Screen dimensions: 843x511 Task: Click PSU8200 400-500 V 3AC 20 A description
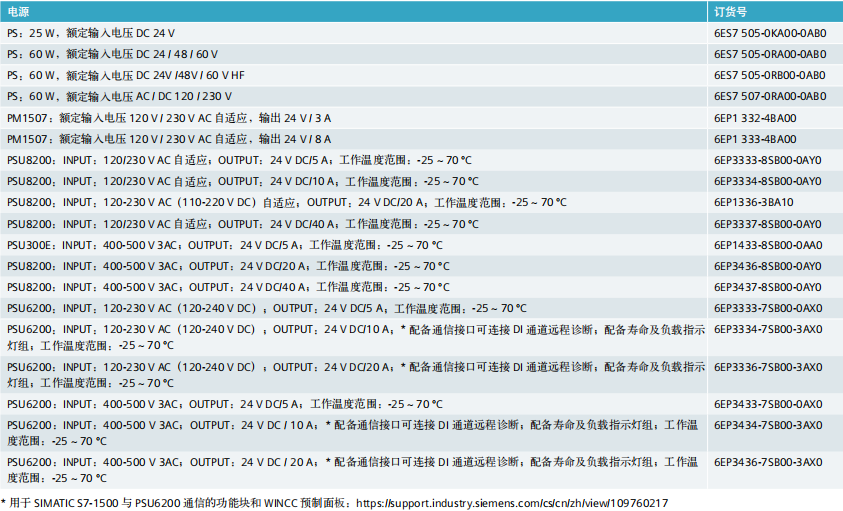tap(228, 266)
